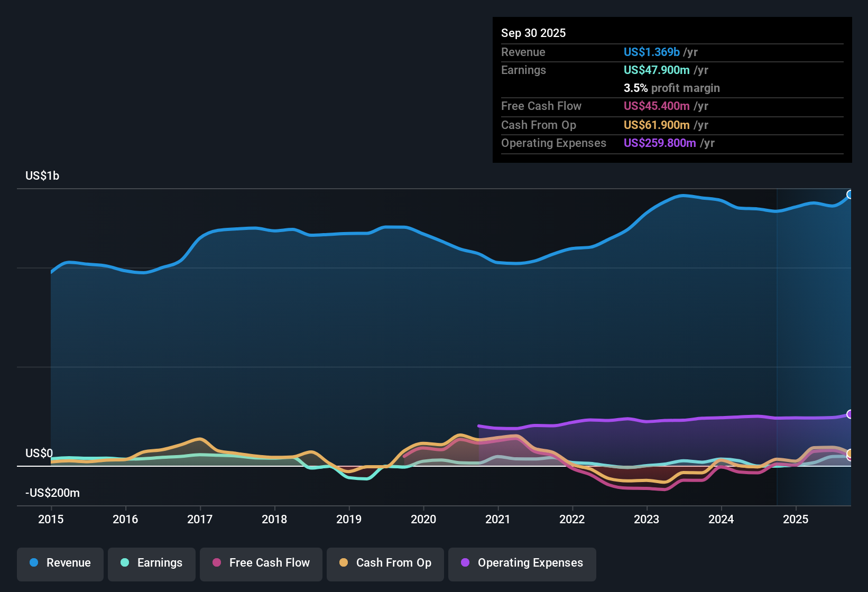Click the pink Free Cash Flow dot icon
Viewport: 868px width, 592px height.
217,563
